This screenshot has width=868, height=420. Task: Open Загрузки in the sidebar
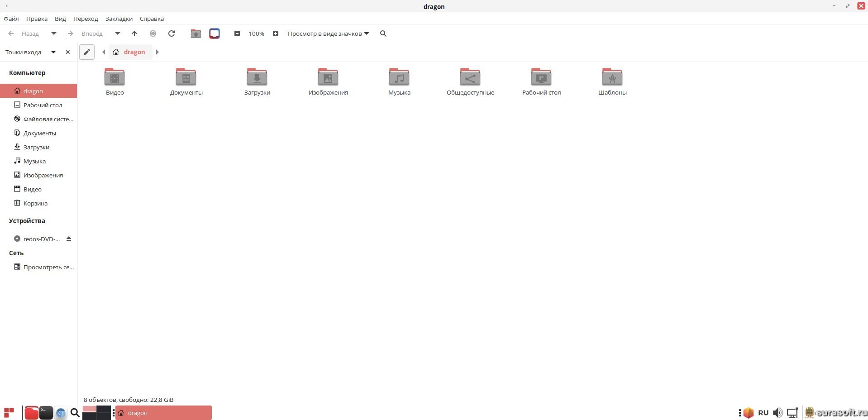click(x=38, y=147)
